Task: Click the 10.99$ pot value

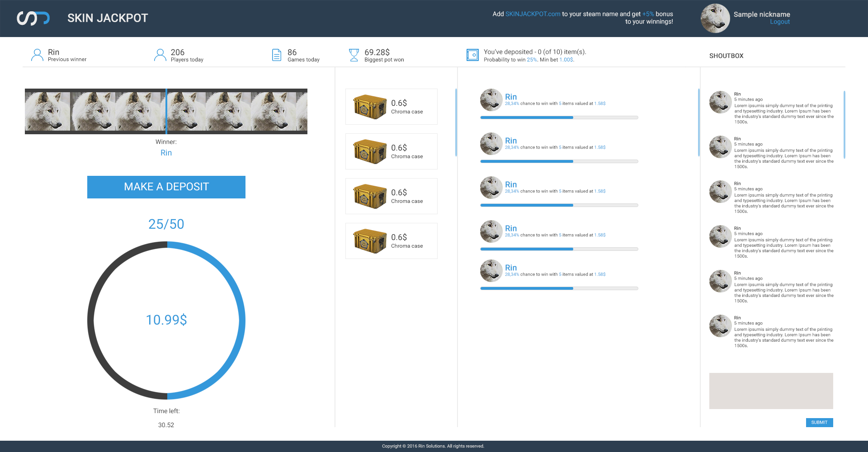Action: point(166,320)
